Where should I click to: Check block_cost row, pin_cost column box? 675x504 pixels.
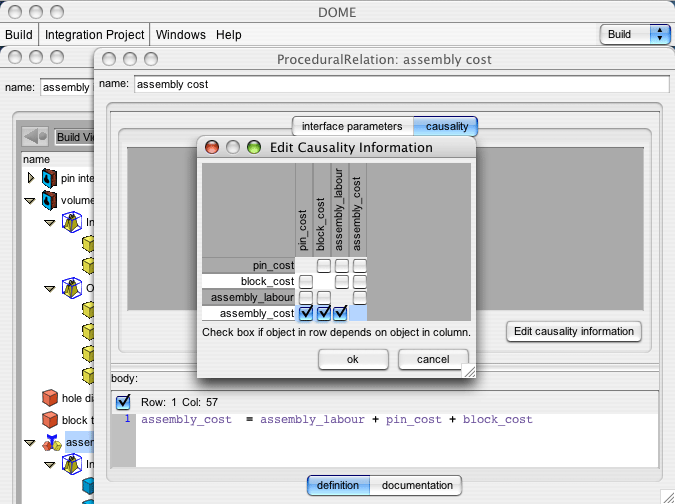[306, 282]
